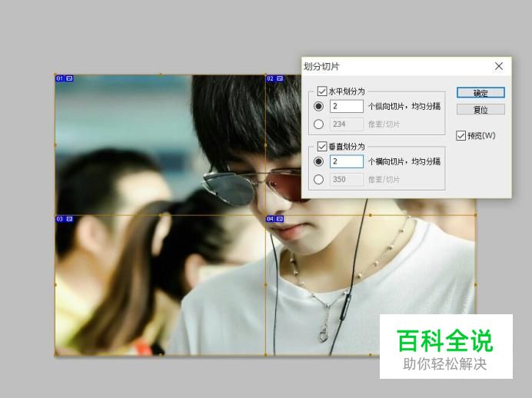The height and width of the screenshot is (398, 532).
Task: Click the 划分切片 dialog title
Action: coord(321,66)
